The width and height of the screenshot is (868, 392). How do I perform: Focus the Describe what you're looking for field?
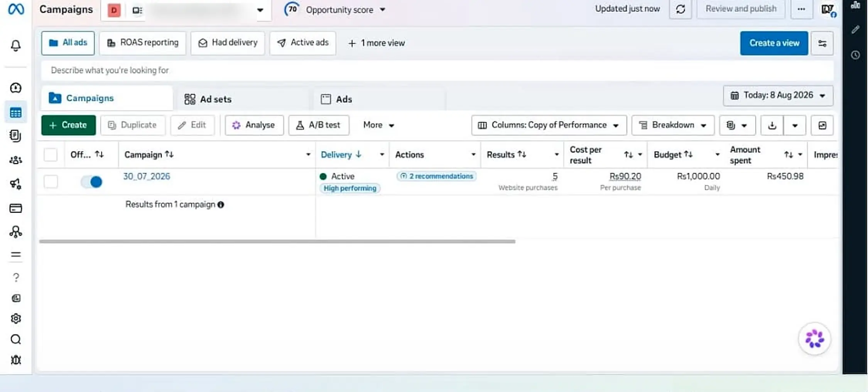[437, 70]
